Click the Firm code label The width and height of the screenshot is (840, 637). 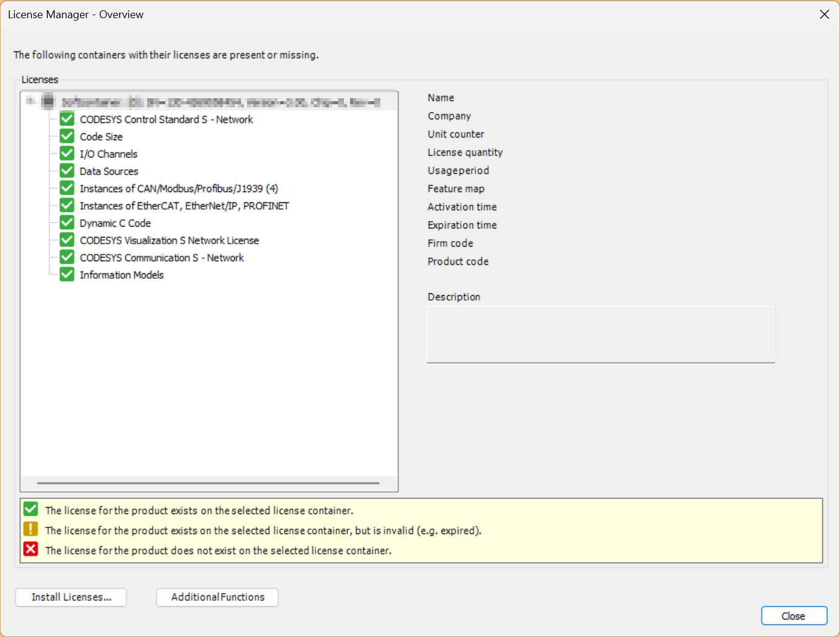[451, 243]
